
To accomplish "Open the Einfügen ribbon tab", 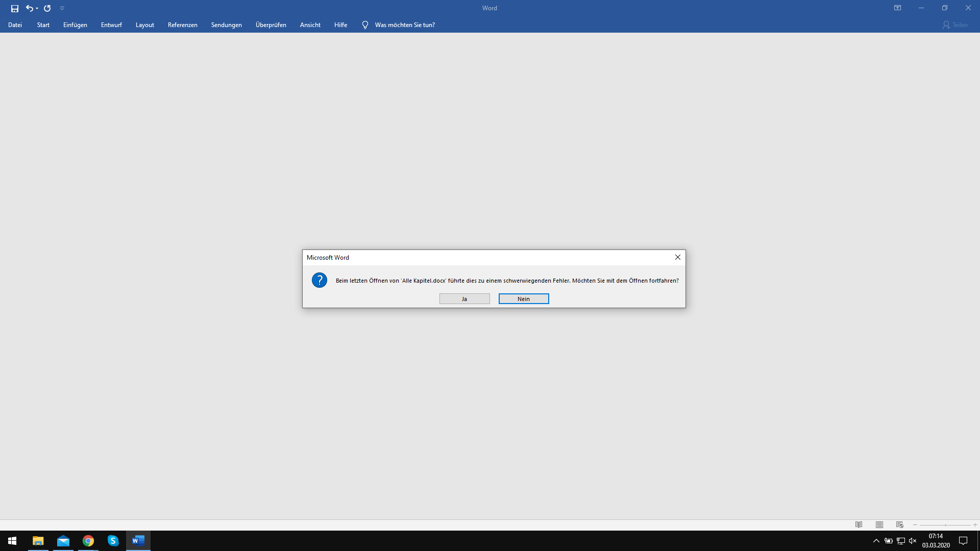I will click(75, 25).
